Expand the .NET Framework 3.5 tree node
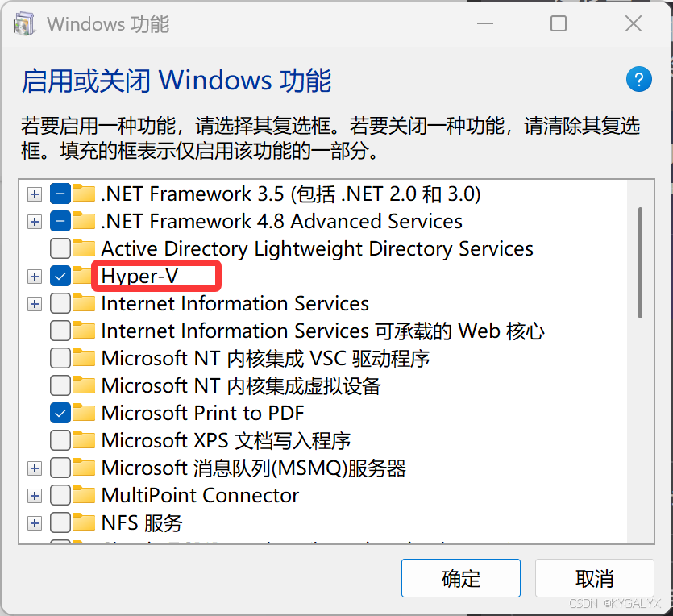The height and width of the screenshot is (616, 673). (35, 194)
